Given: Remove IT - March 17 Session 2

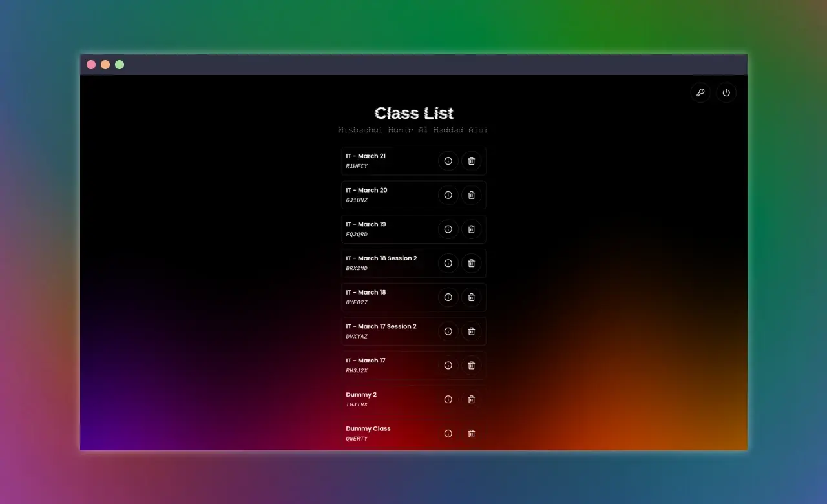Looking at the screenshot, I should [x=472, y=331].
